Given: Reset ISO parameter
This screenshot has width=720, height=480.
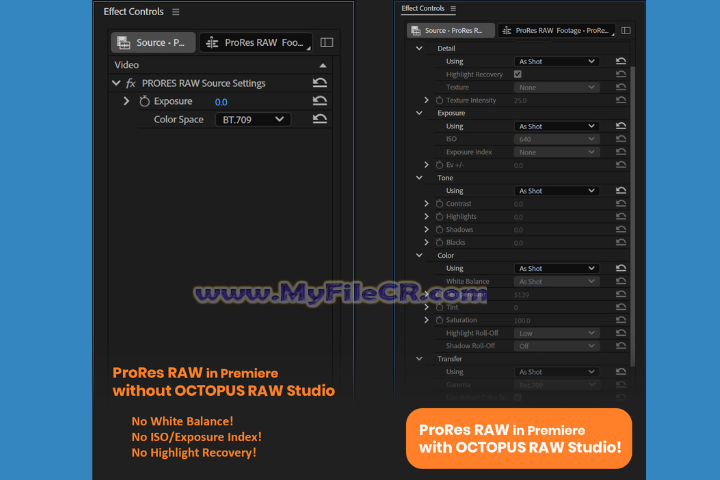Looking at the screenshot, I should point(621,138).
